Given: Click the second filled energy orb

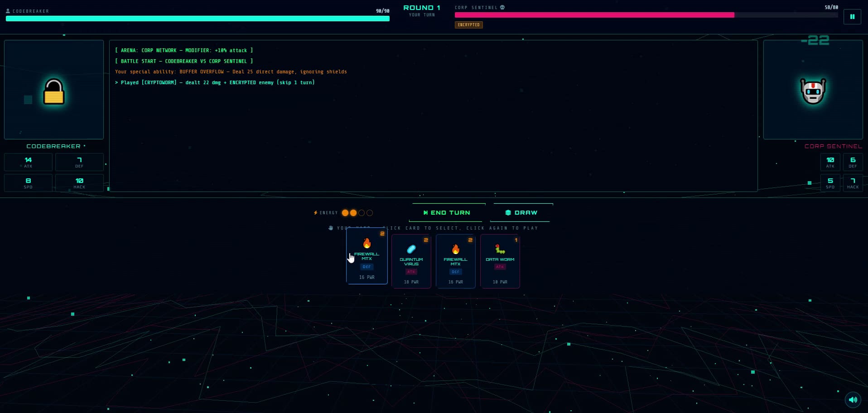Looking at the screenshot, I should [x=353, y=213].
